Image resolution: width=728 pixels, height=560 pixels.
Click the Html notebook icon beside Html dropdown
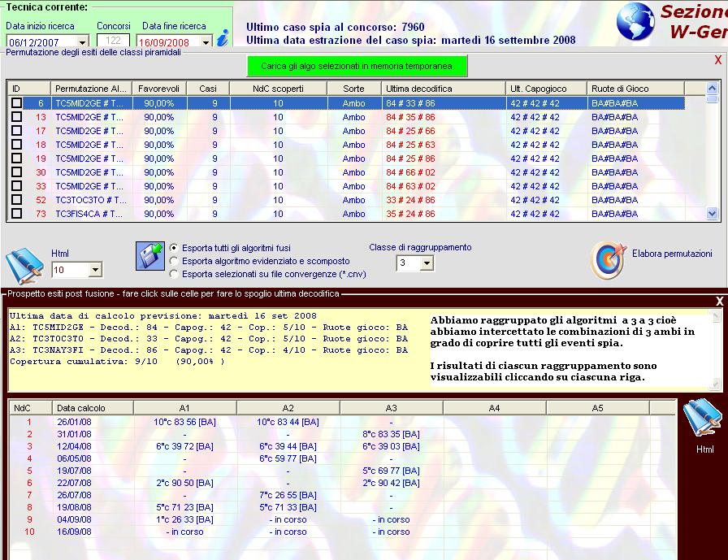tap(24, 266)
